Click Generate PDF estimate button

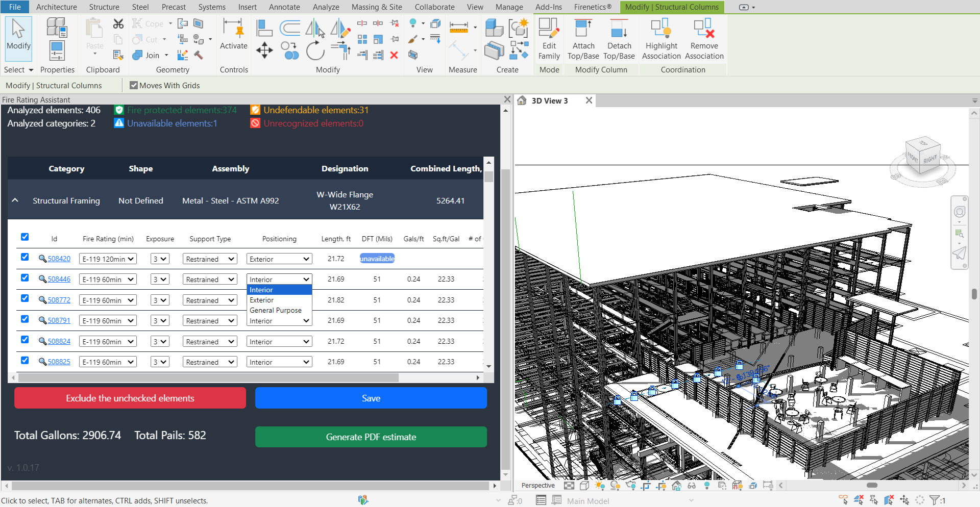[x=371, y=437]
